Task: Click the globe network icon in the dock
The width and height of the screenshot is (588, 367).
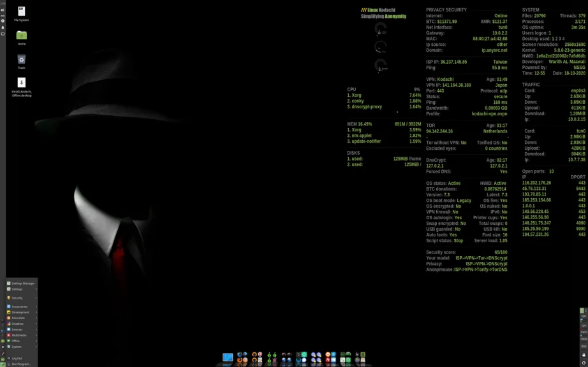Action: [283, 361]
